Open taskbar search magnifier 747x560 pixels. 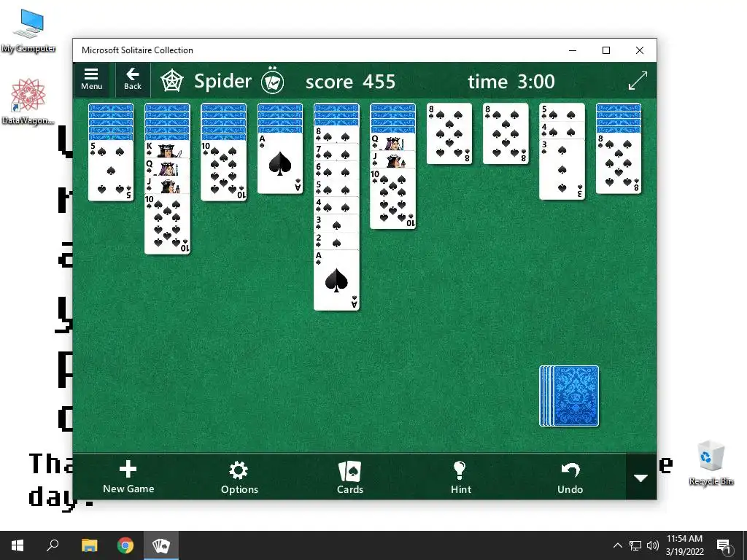click(x=53, y=545)
